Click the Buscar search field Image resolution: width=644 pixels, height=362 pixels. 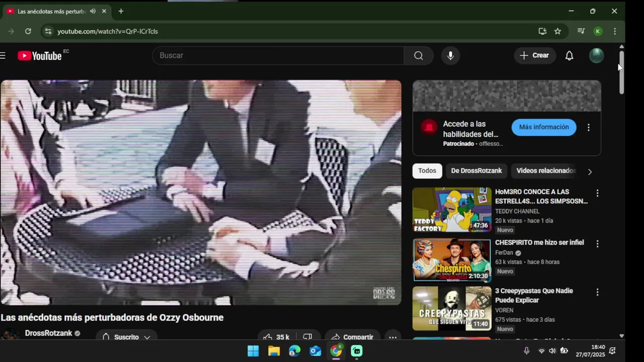click(x=278, y=55)
